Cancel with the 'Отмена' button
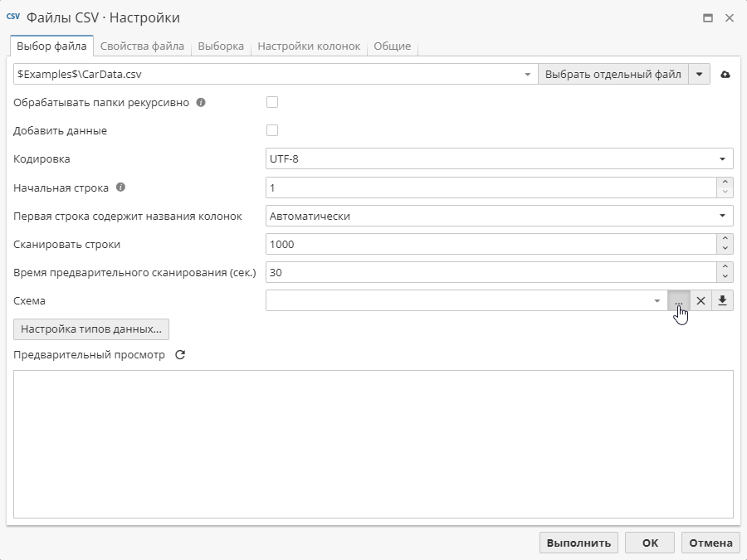 (x=710, y=543)
